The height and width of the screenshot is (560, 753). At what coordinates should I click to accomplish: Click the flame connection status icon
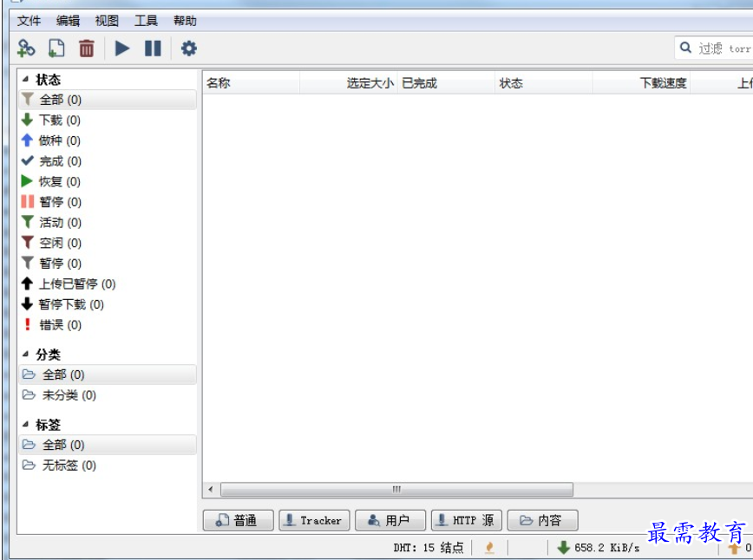pos(489,548)
